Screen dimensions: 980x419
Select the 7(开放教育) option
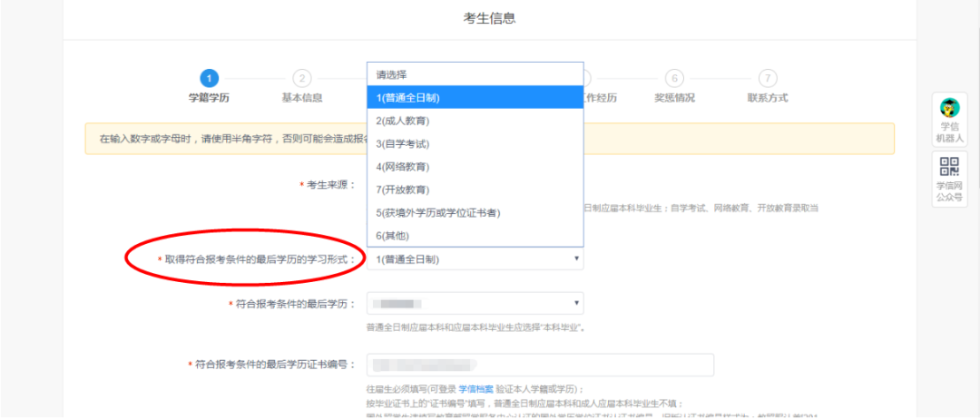tap(474, 190)
